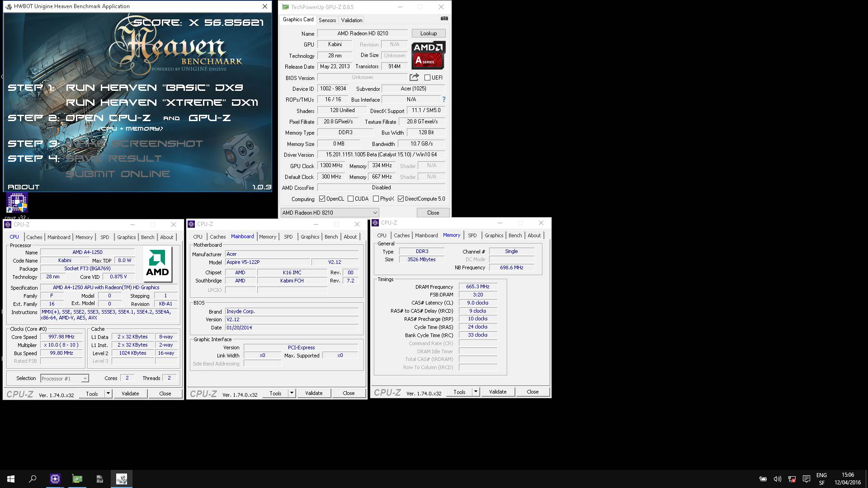This screenshot has width=868, height=488.
Task: Click the CPU-Z Mainboard window title icon
Action: tap(191, 224)
